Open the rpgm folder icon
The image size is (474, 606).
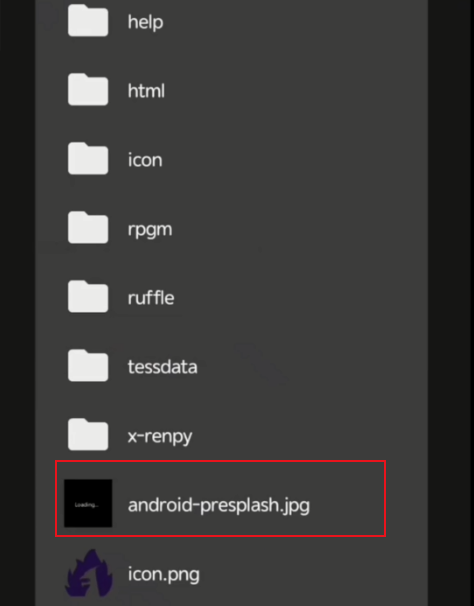pyautogui.click(x=88, y=227)
